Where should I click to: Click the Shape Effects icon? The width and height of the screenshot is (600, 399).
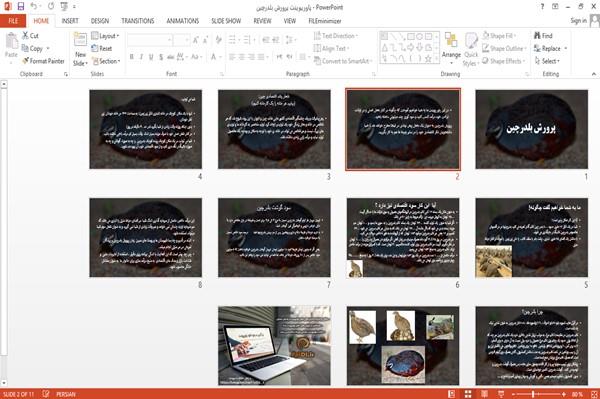[486, 61]
